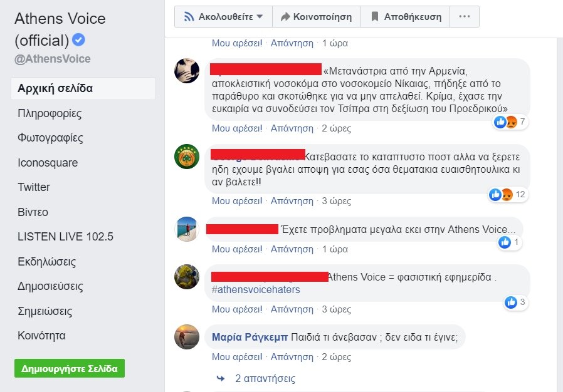Open LISTEN LIVE 102.5 sidebar item

click(65, 237)
